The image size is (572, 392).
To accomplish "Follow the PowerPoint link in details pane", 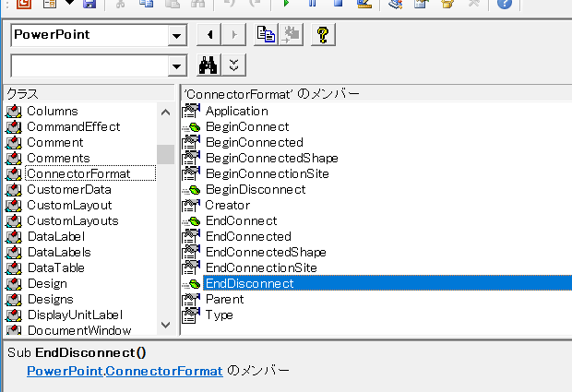I will click(x=65, y=371).
